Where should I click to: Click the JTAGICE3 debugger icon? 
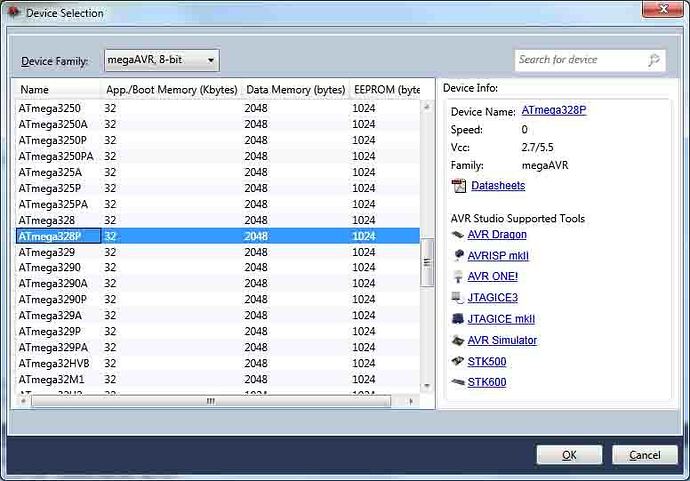point(457,297)
